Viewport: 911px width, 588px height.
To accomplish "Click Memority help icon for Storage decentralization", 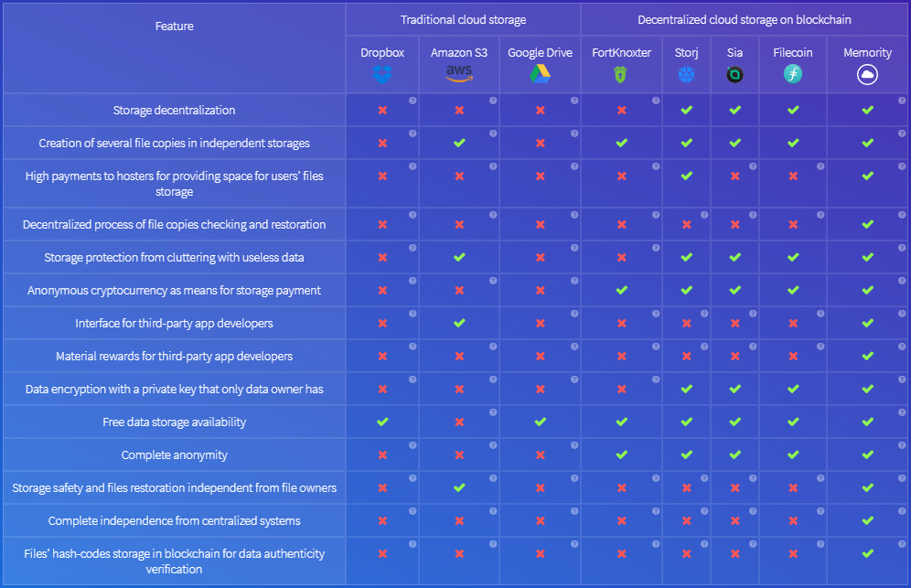I will [x=902, y=101].
